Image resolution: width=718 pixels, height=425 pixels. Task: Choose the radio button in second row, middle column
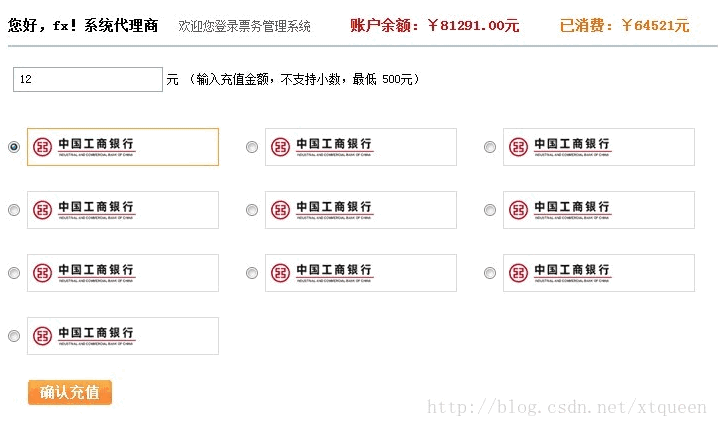252,210
